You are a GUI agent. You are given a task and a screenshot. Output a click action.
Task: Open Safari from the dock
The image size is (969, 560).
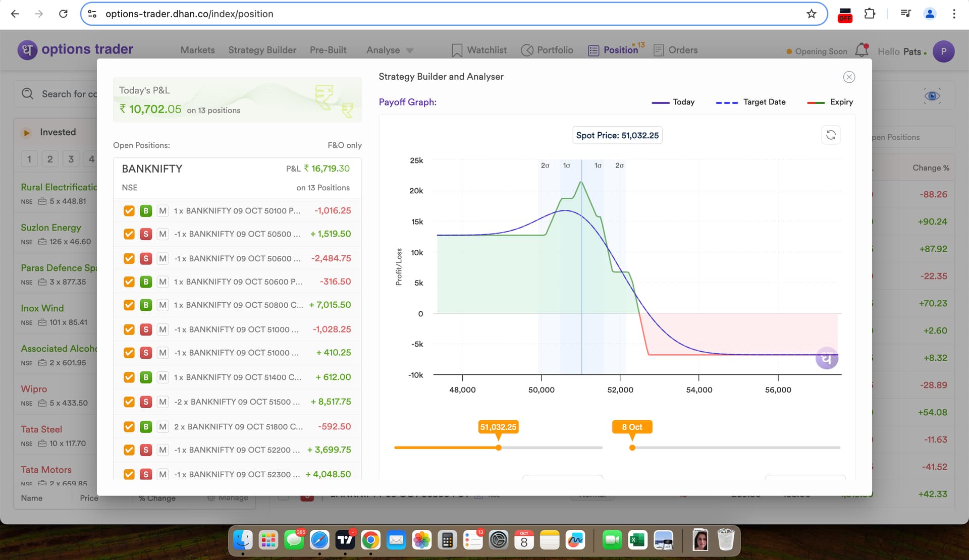(319, 540)
